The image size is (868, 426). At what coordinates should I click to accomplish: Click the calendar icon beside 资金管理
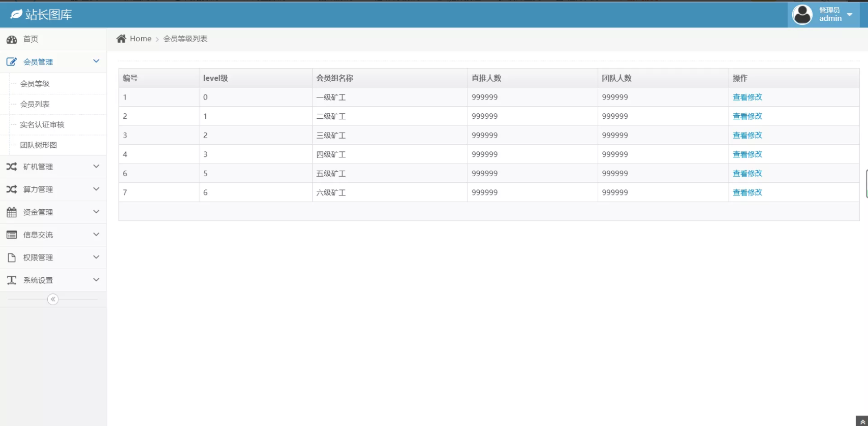point(12,212)
